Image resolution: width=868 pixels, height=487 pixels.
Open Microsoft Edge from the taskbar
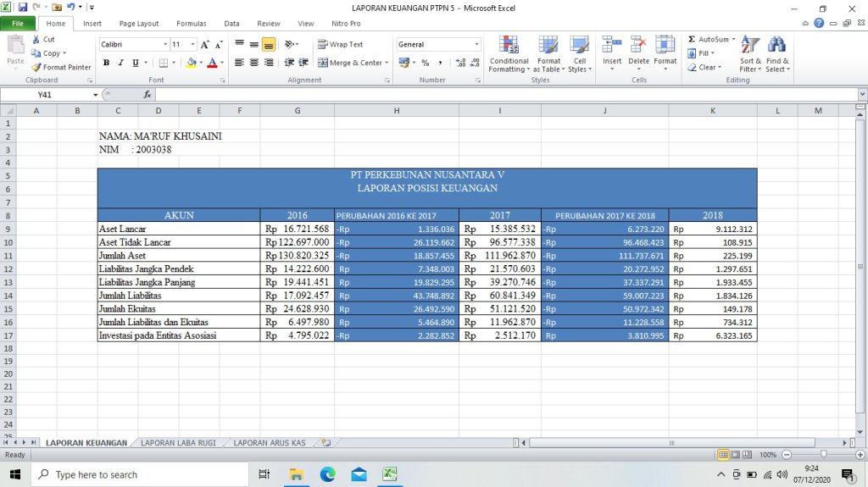coord(327,474)
